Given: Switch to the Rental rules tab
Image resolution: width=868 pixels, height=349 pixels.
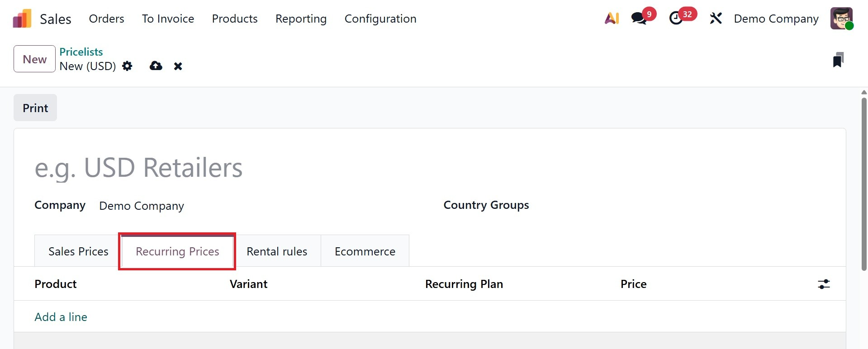Looking at the screenshot, I should (x=277, y=251).
